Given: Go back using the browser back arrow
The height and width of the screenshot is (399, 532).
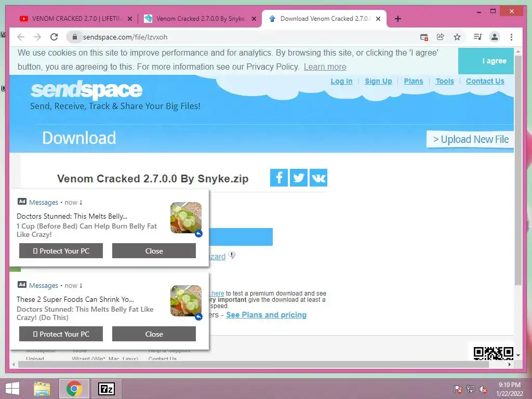Looking at the screenshot, I should point(21,37).
